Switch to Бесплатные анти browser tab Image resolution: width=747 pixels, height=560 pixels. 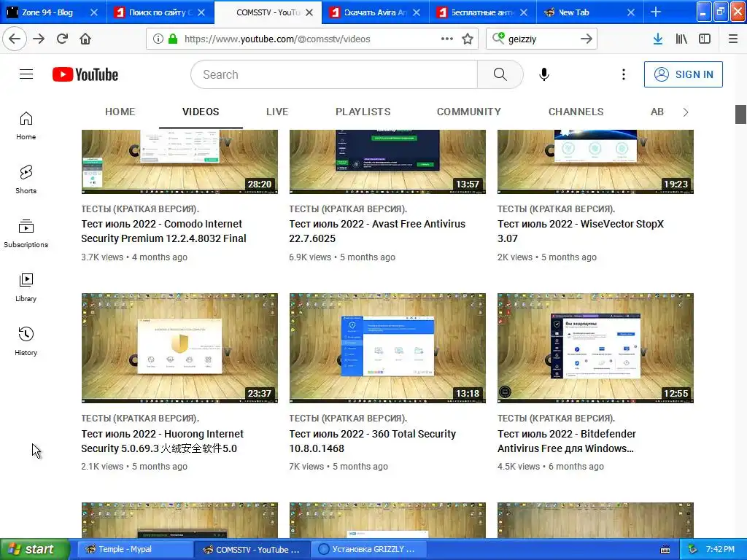[x=481, y=12]
